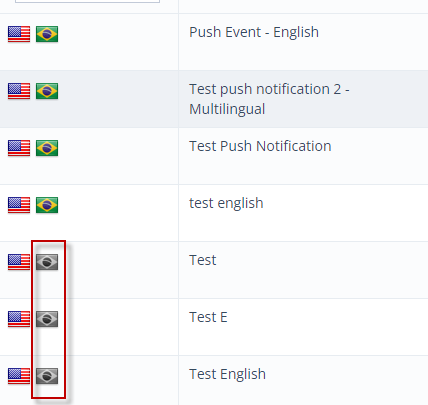Select US flag for Test push notification 2 - Multilingual
The image size is (428, 405).
(x=19, y=91)
